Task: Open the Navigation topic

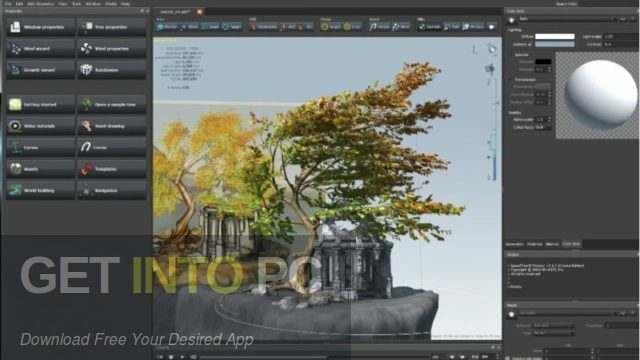Action: tap(111, 190)
